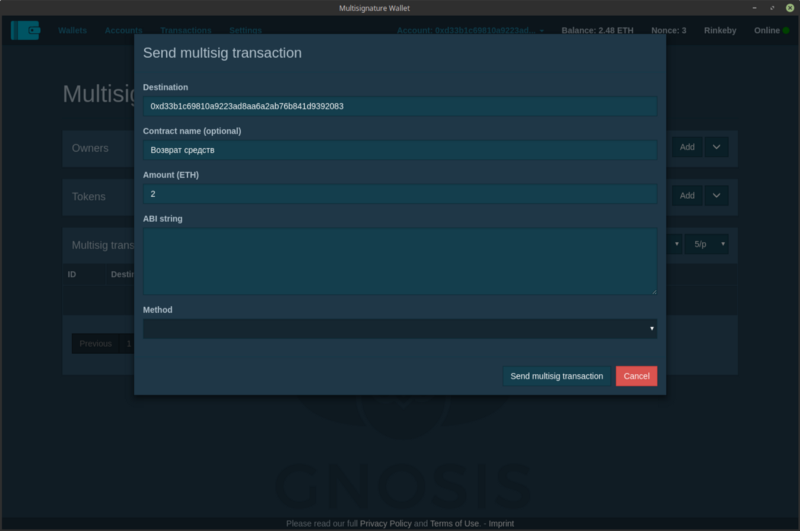Open the Privacy Policy link
Screen dimensions: 800x531
tap(385, 523)
